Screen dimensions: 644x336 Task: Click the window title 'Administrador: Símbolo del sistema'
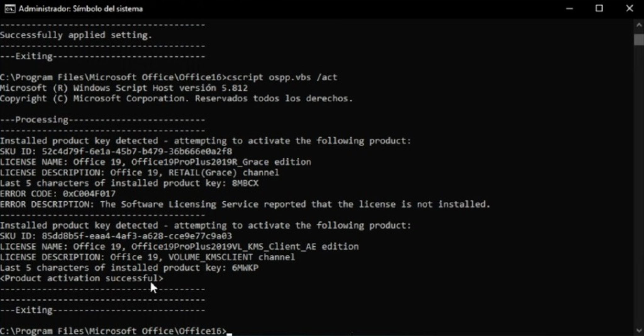[x=80, y=9]
